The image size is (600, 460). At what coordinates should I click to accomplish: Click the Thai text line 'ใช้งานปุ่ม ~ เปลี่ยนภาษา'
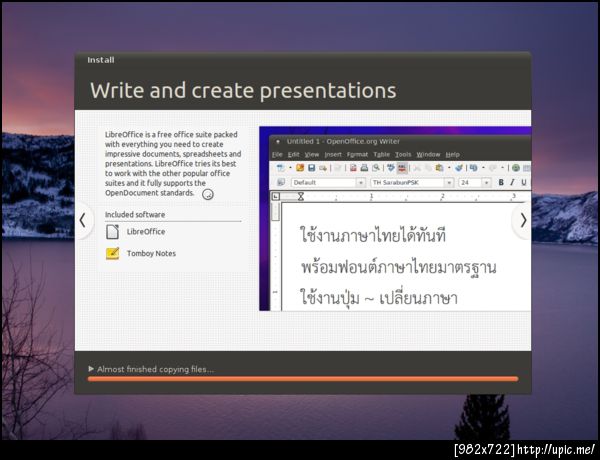(379, 297)
